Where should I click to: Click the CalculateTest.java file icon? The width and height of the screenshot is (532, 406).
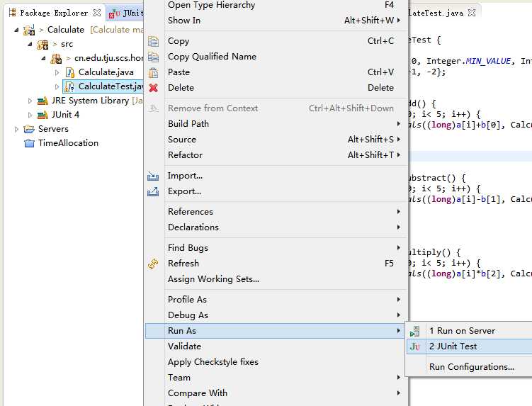pyautogui.click(x=69, y=87)
